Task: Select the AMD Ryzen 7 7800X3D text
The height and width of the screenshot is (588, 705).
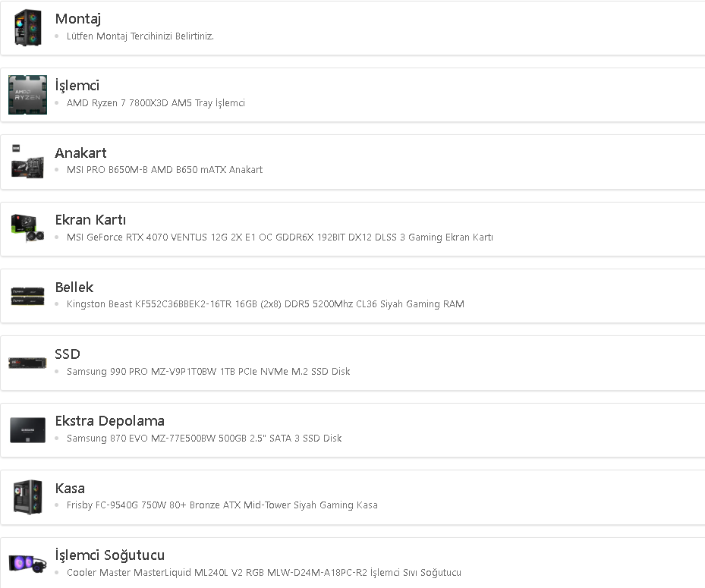Action: [x=156, y=103]
